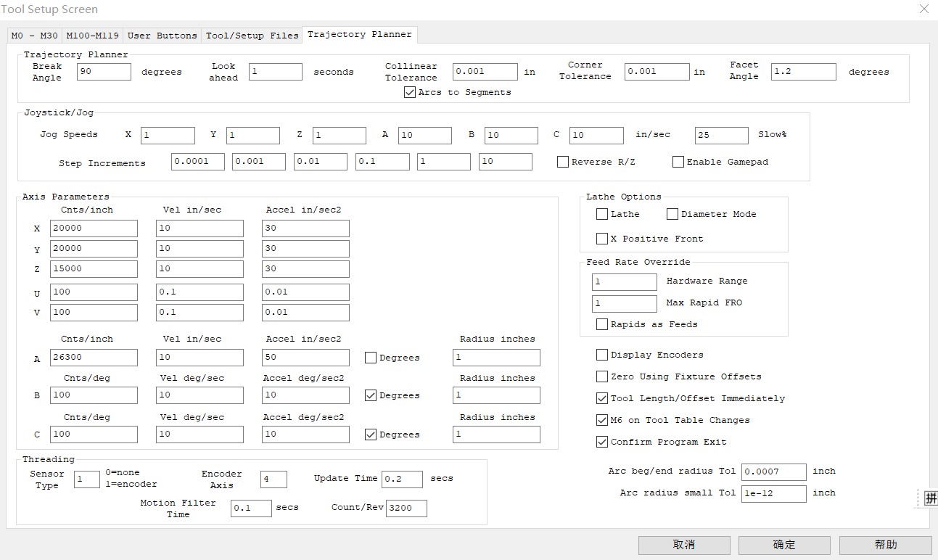Toggle the Arcs to Segments checkbox

(410, 92)
